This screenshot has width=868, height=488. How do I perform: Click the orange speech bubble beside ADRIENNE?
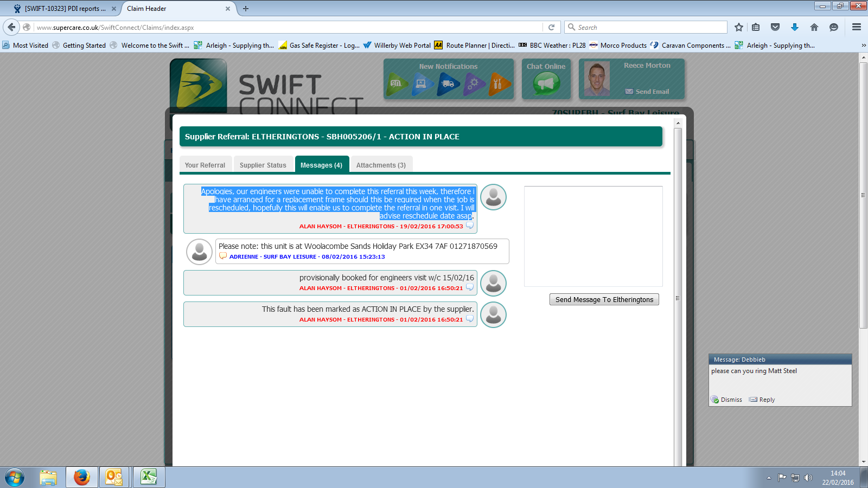(223, 256)
